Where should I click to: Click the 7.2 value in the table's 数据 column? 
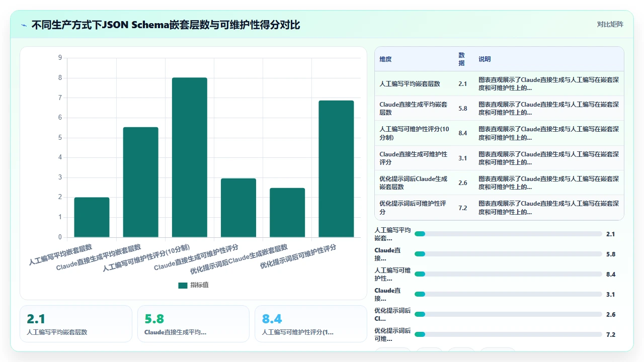coord(462,208)
